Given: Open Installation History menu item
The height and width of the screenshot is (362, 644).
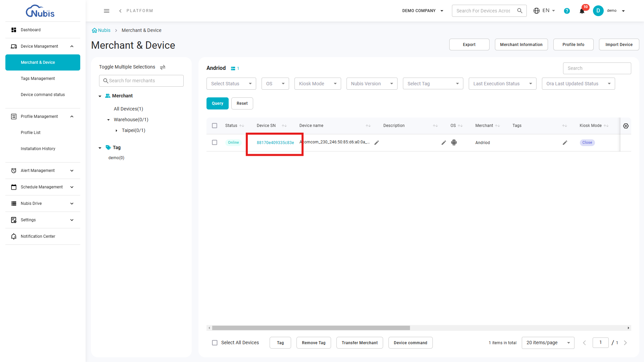Looking at the screenshot, I should coord(43,149).
